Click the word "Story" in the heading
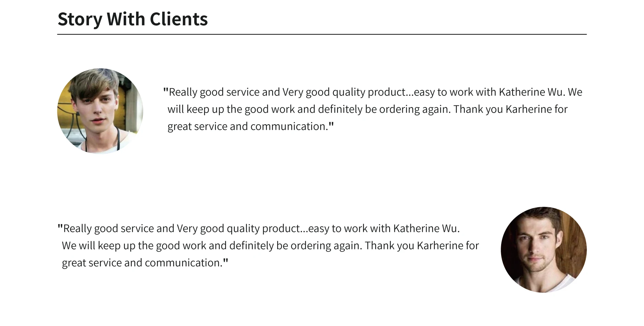The image size is (644, 326). [x=80, y=19]
